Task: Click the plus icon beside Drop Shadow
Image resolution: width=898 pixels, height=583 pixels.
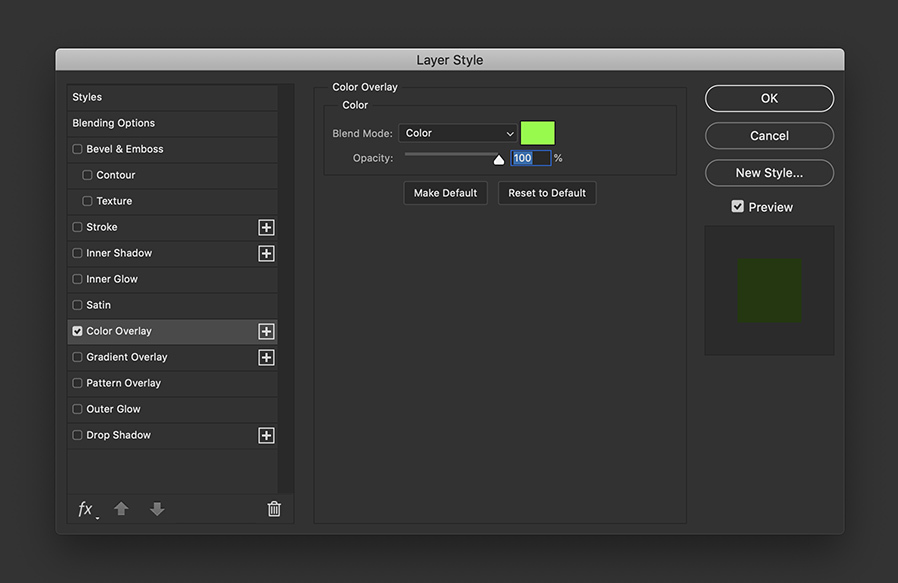Action: tap(266, 435)
